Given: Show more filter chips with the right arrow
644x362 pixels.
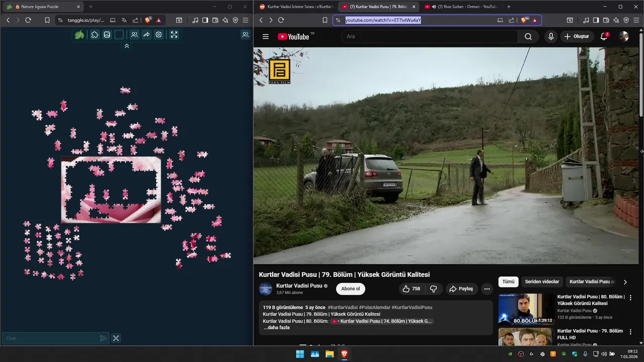Looking at the screenshot, I should pyautogui.click(x=625, y=282).
